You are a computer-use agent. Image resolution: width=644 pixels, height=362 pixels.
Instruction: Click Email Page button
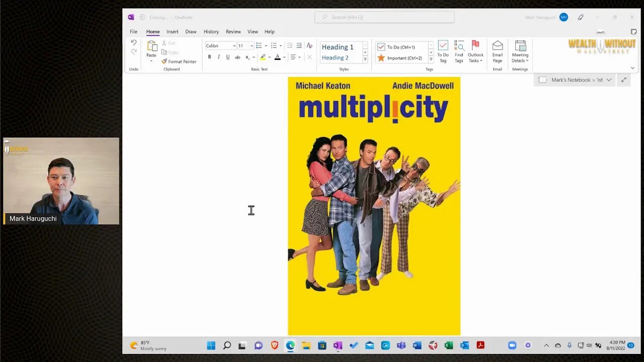(x=498, y=52)
